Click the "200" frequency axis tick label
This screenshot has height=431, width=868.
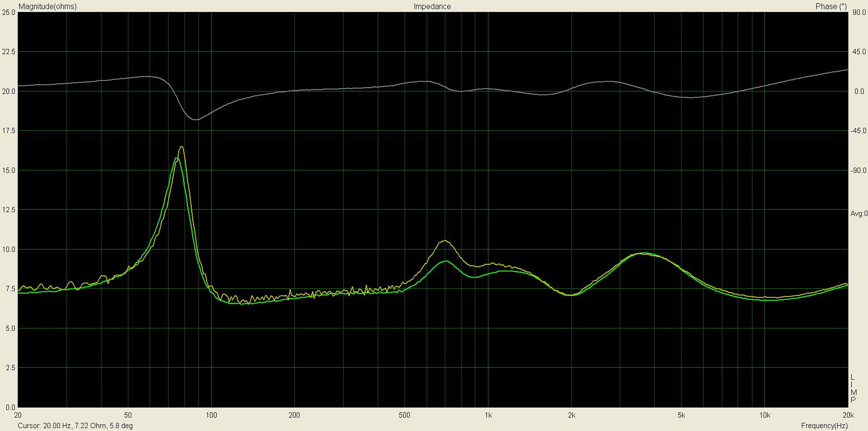(294, 415)
